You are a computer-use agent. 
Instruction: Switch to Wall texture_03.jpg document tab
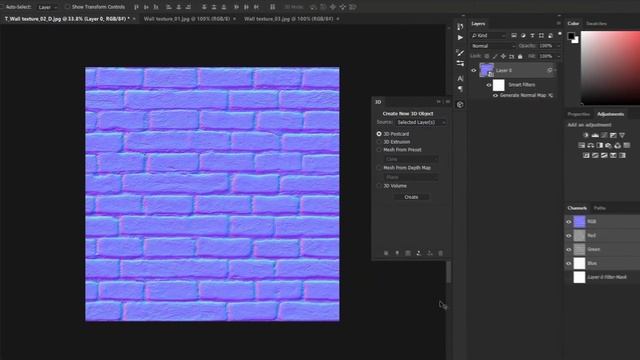(288, 19)
